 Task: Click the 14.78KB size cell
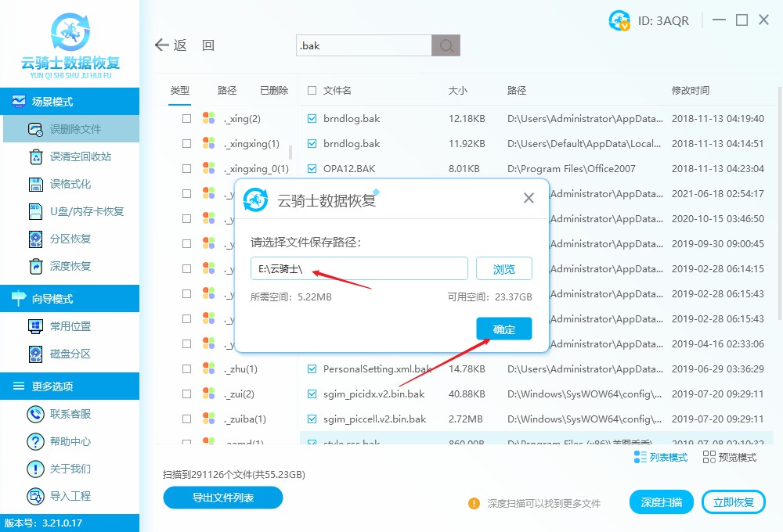click(467, 368)
